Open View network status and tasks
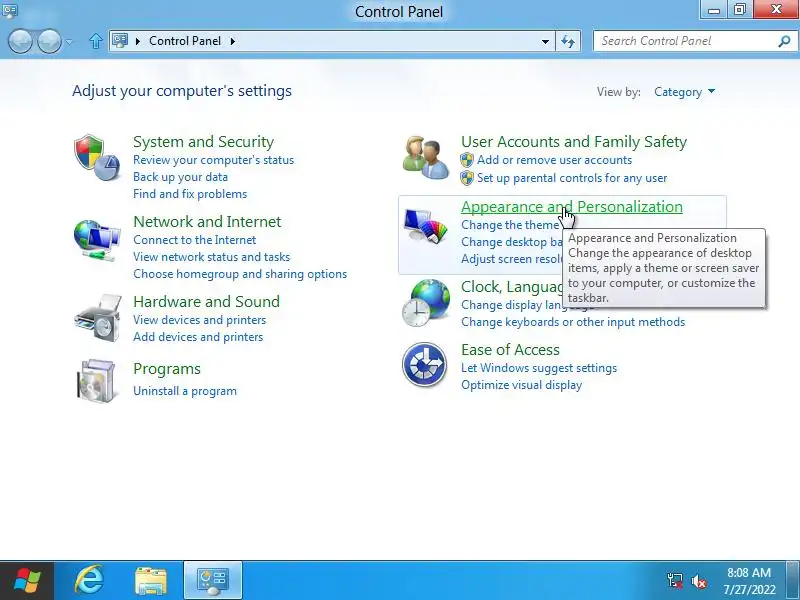The height and width of the screenshot is (600, 800). (211, 257)
